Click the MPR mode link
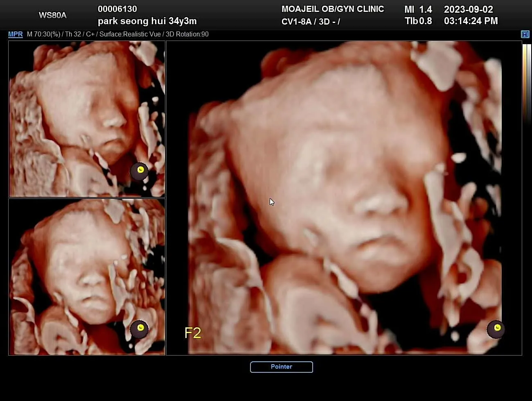This screenshot has width=532, height=401. (16, 34)
